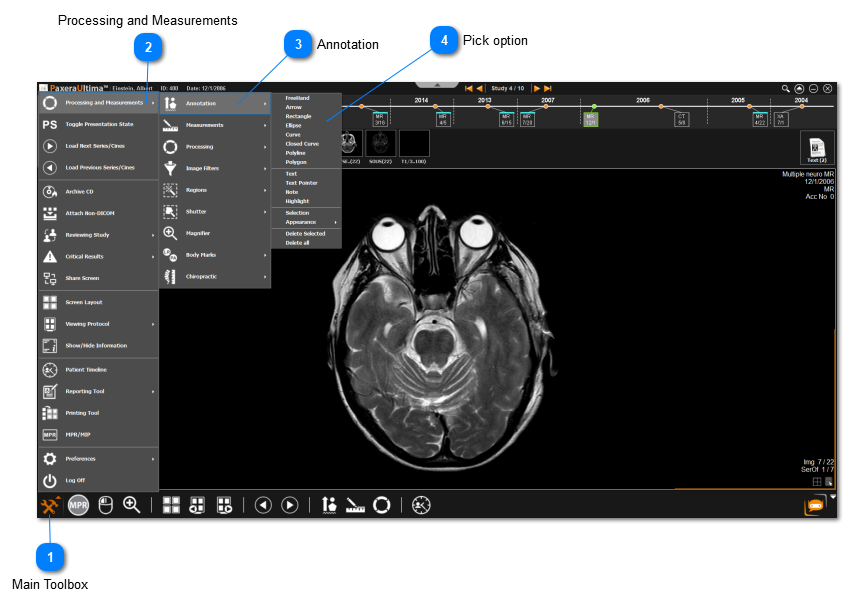Viewport: 846px width, 608px height.
Task: Click the mouse settings icon in bottom toolbar
Action: tap(105, 505)
